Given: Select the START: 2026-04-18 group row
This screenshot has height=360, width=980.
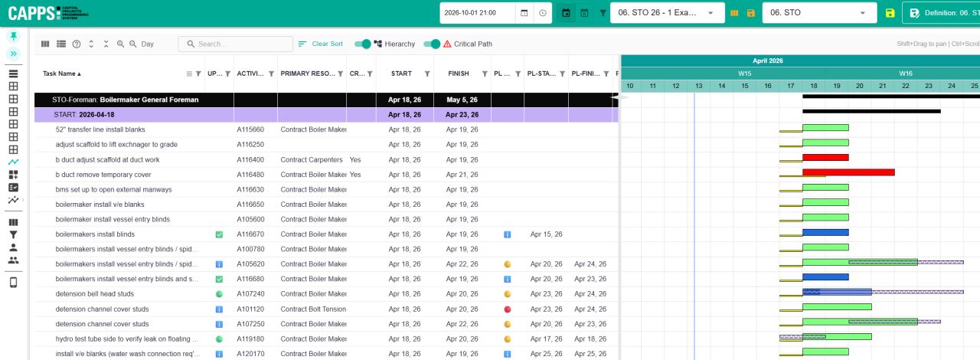Looking at the screenshot, I should [325, 115].
